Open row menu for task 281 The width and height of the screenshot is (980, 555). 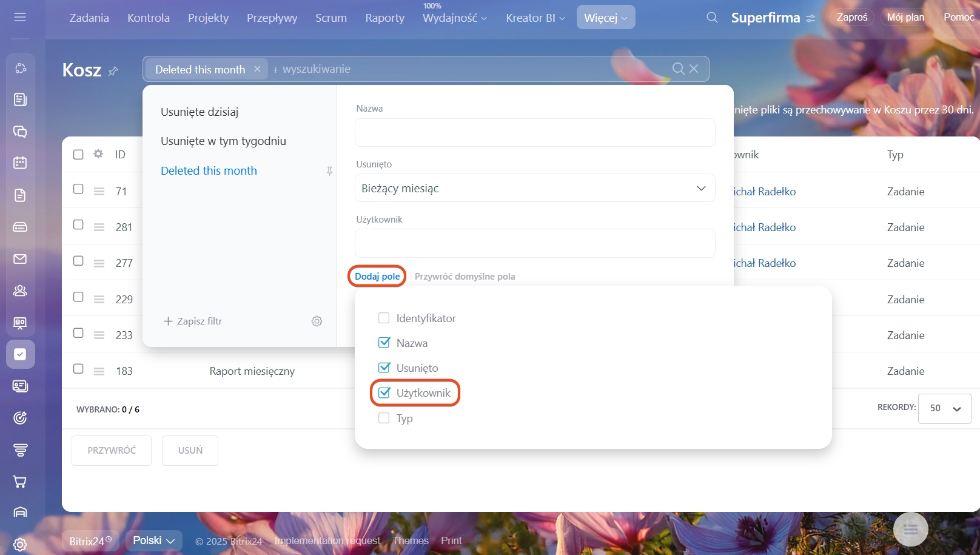(x=99, y=227)
